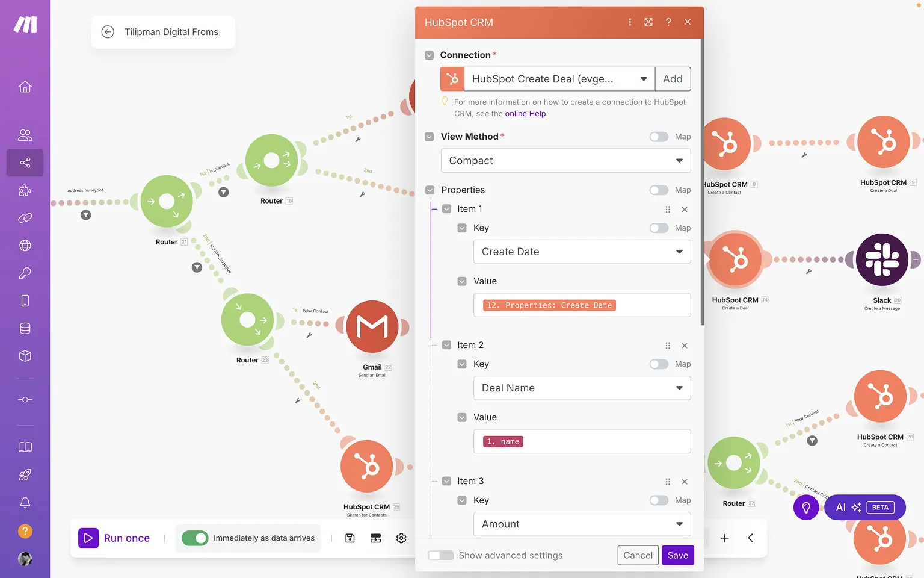The width and height of the screenshot is (924, 578).
Task: Open Templates puzzle icon in sidebar
Action: coord(25,190)
